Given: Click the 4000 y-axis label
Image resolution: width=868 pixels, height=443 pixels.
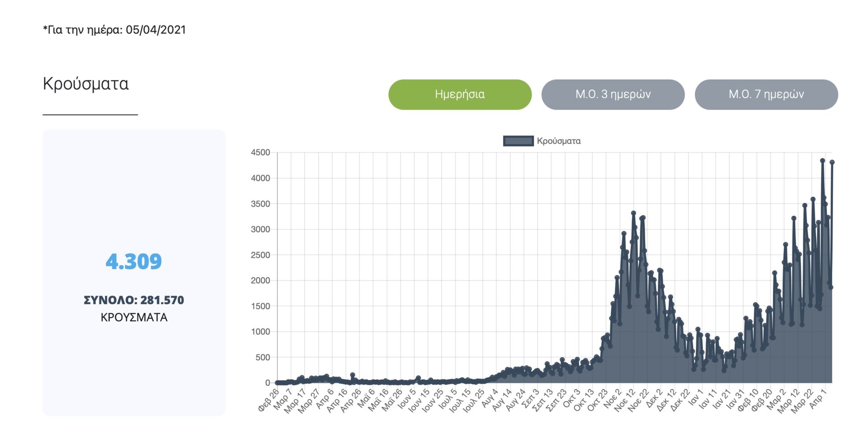Looking at the screenshot, I should pyautogui.click(x=260, y=178).
